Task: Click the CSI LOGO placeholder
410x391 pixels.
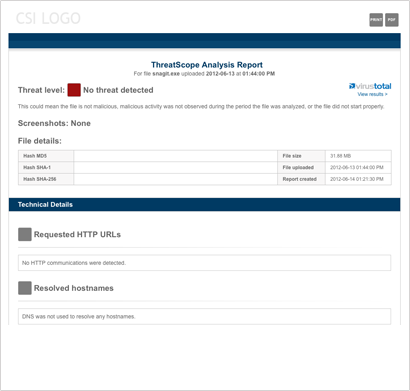Action: point(48,18)
